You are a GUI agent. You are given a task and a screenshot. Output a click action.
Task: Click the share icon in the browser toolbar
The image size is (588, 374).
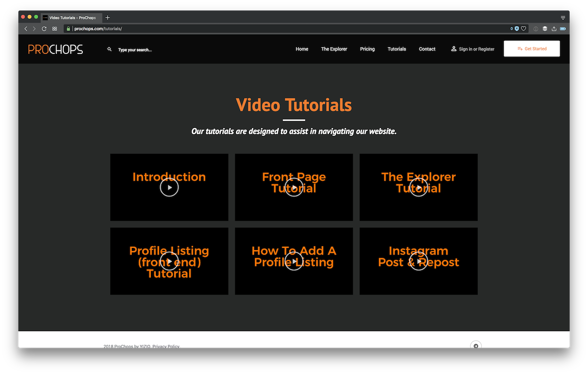click(553, 28)
